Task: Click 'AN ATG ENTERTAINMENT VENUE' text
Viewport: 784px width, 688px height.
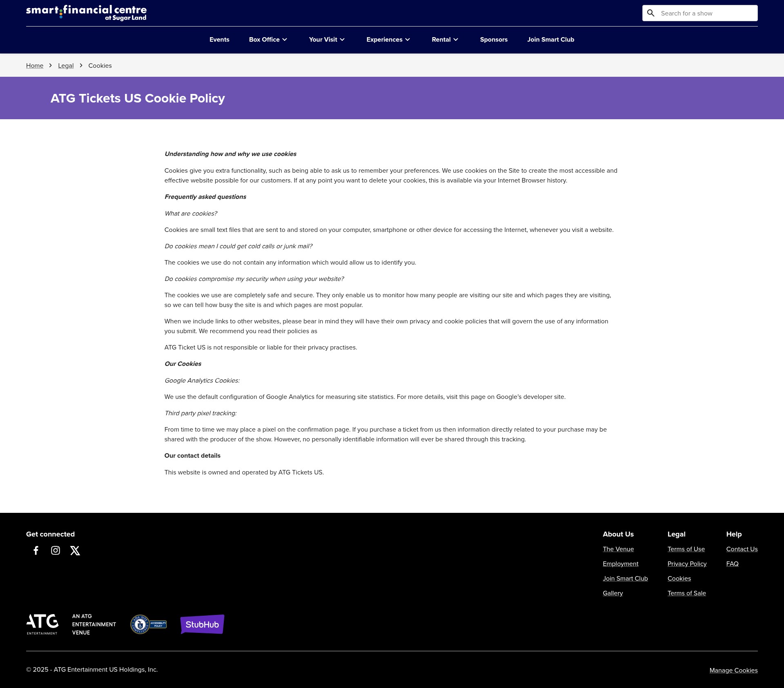Action: (x=94, y=624)
